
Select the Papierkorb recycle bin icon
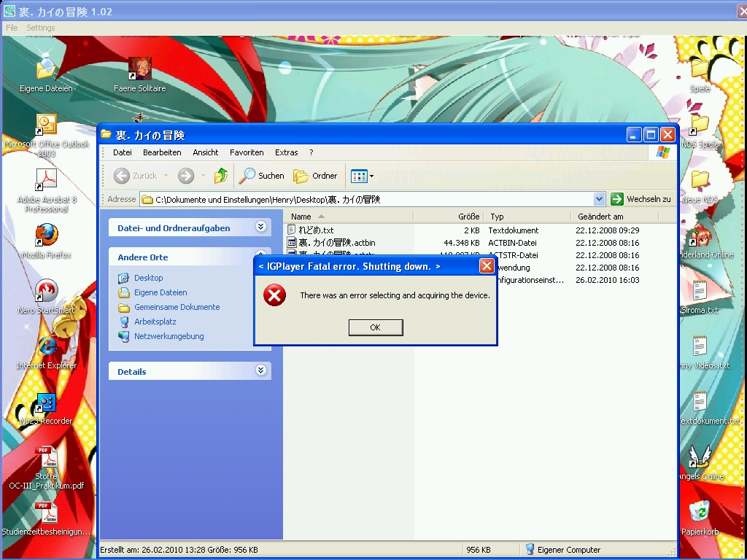point(700,513)
